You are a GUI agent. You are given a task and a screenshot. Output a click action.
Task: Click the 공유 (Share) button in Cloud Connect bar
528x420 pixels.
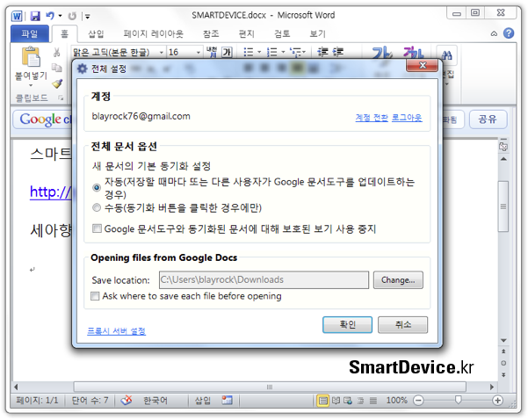(x=488, y=119)
